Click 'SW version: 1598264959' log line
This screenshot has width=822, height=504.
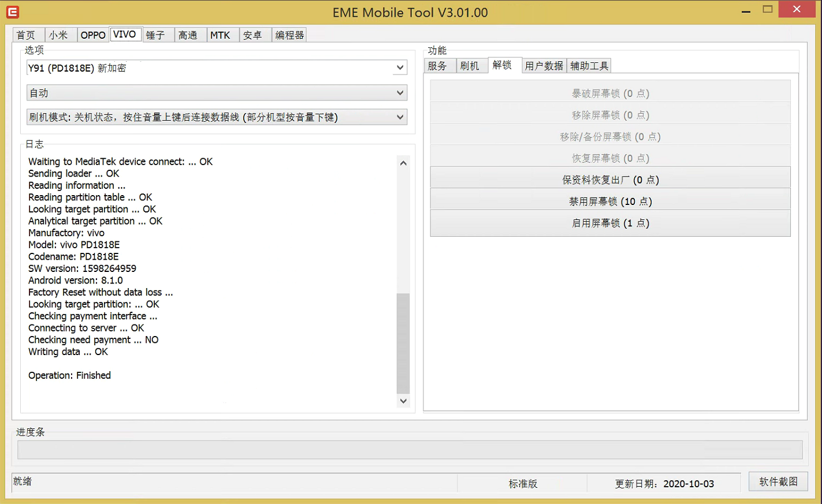[82, 268]
